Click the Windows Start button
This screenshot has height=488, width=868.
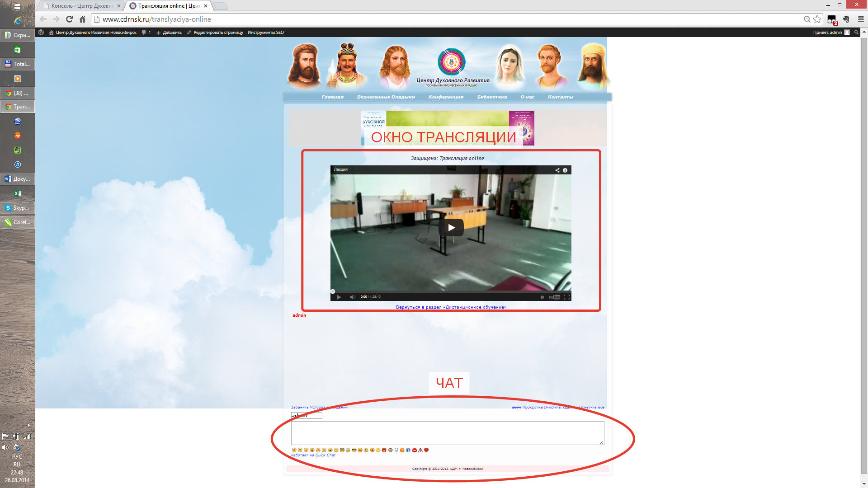click(x=17, y=6)
